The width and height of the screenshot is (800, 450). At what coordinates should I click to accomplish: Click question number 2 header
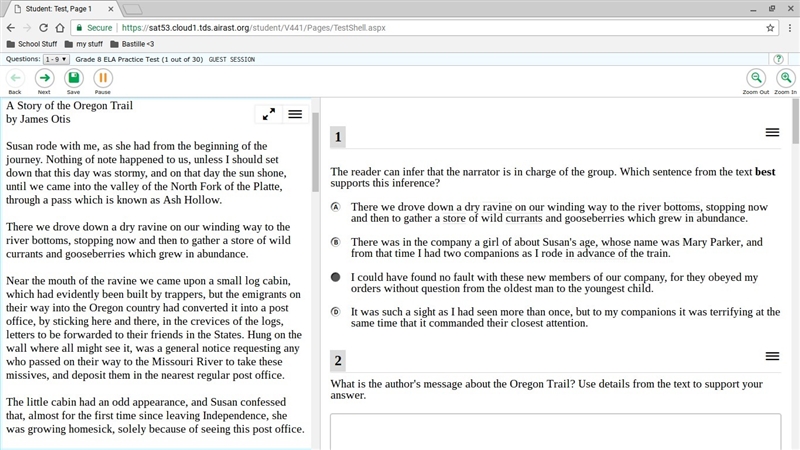[x=338, y=360]
